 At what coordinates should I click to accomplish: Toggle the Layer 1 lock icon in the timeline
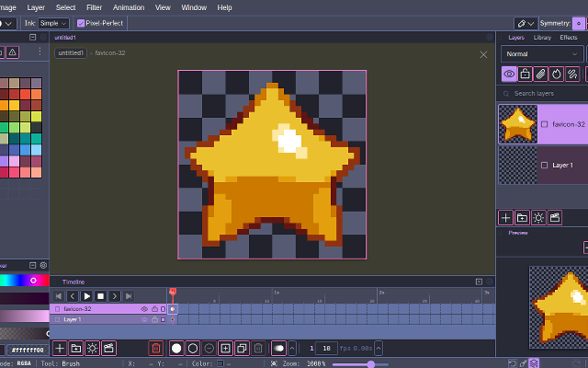(154, 319)
